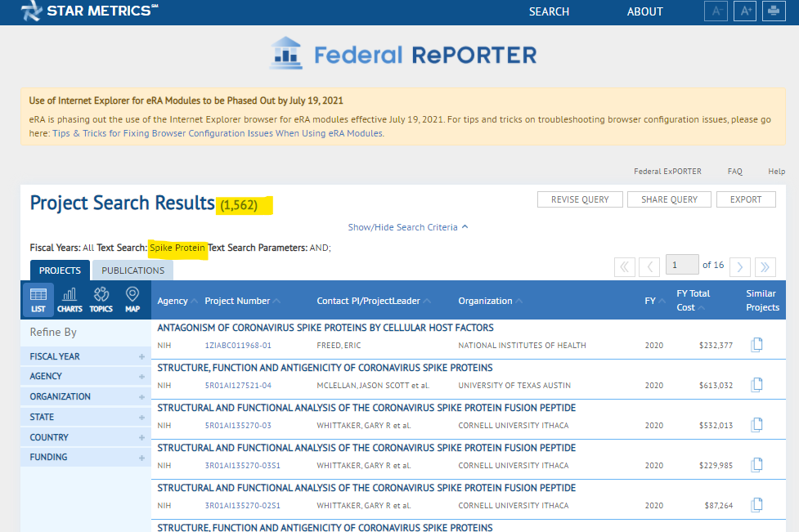Click the highlighted Spike Protein search text
The height and width of the screenshot is (532, 799).
177,248
